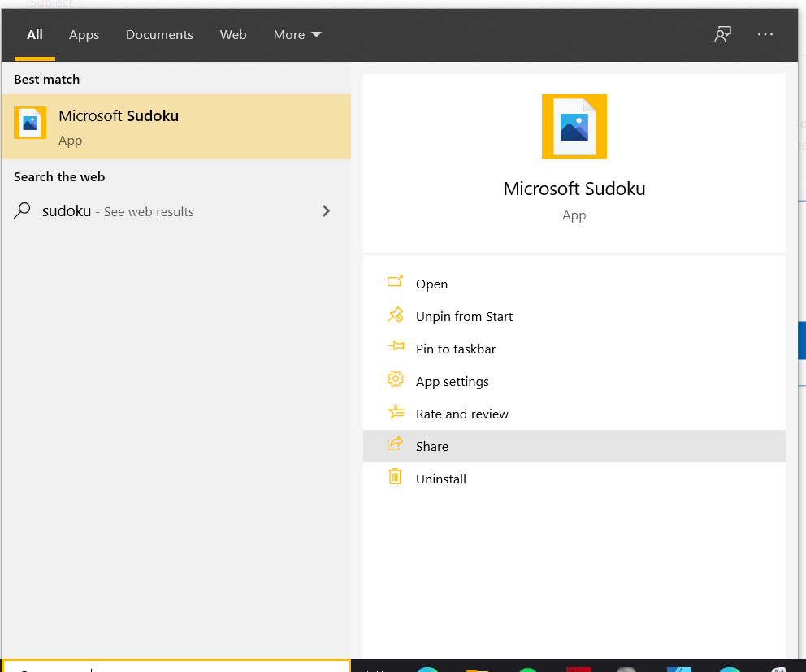
Task: Click the Open action icon
Action: click(x=395, y=282)
